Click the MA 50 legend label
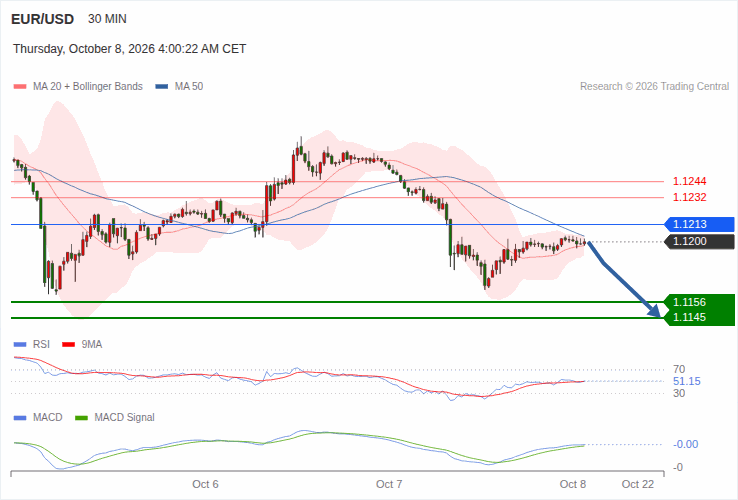The image size is (738, 500). point(189,87)
